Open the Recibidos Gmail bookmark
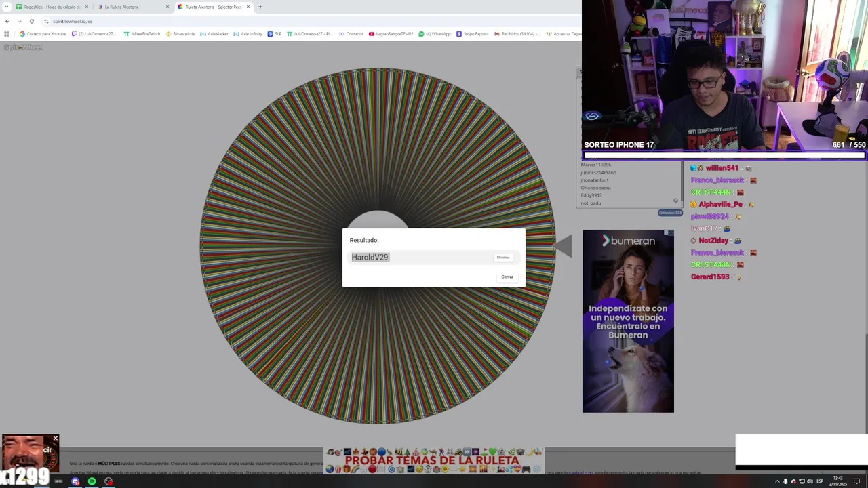Image resolution: width=868 pixels, height=488 pixels. click(517, 34)
